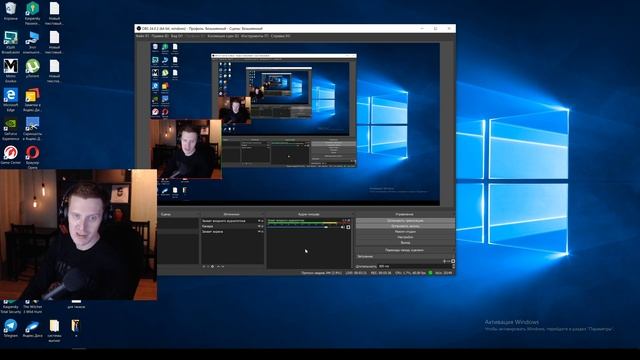Screen dimensions: 640x360
Task: Open the Kaspersky Total Security shortcut
Action: pos(11,307)
